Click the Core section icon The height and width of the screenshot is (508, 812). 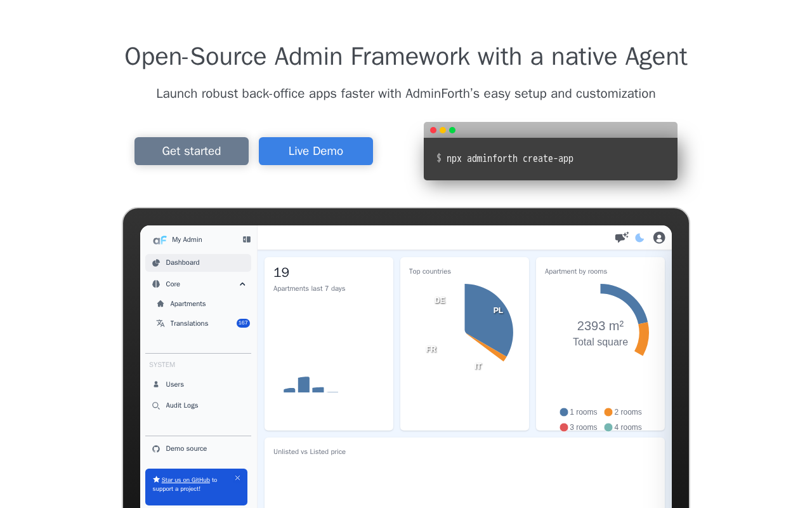[156, 284]
